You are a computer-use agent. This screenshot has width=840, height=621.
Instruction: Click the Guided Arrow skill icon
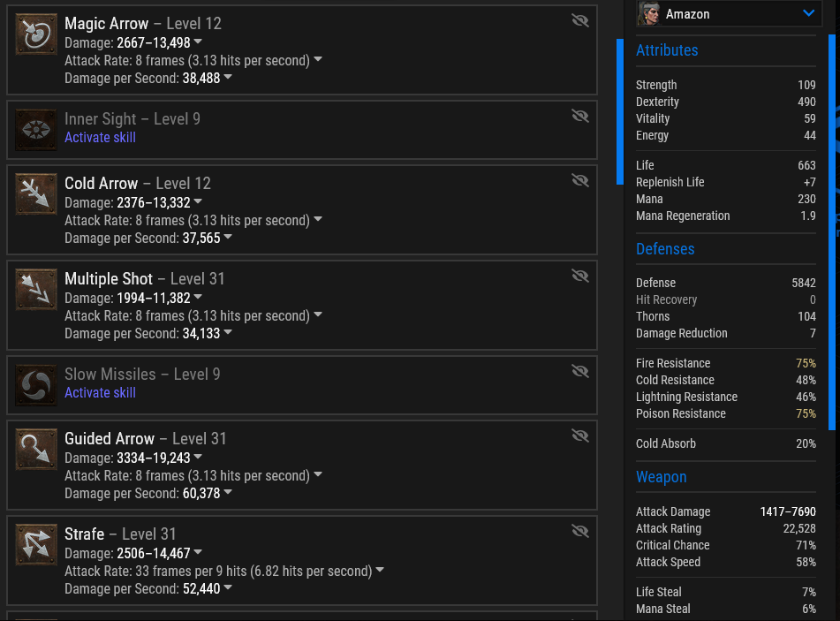point(36,449)
